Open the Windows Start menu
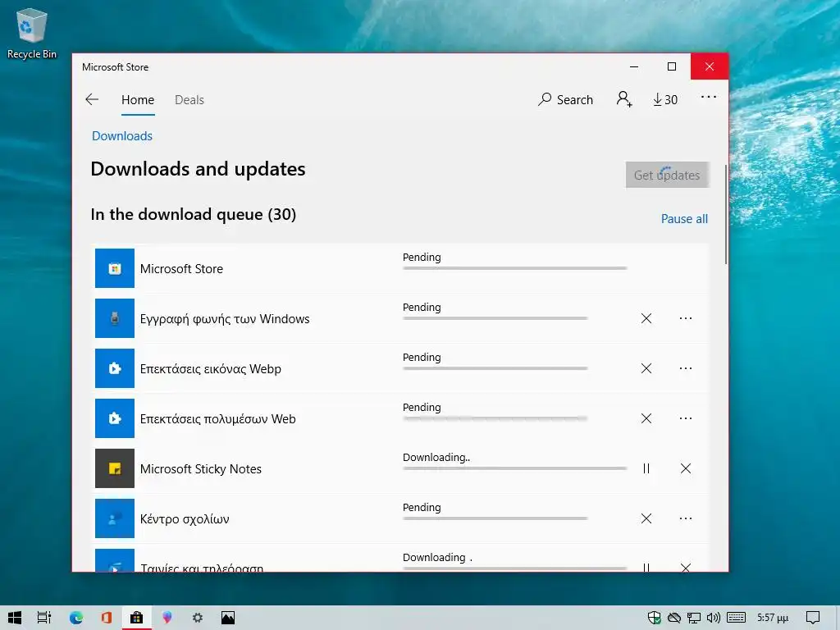Screen dimensions: 840x630 (x=15, y=618)
